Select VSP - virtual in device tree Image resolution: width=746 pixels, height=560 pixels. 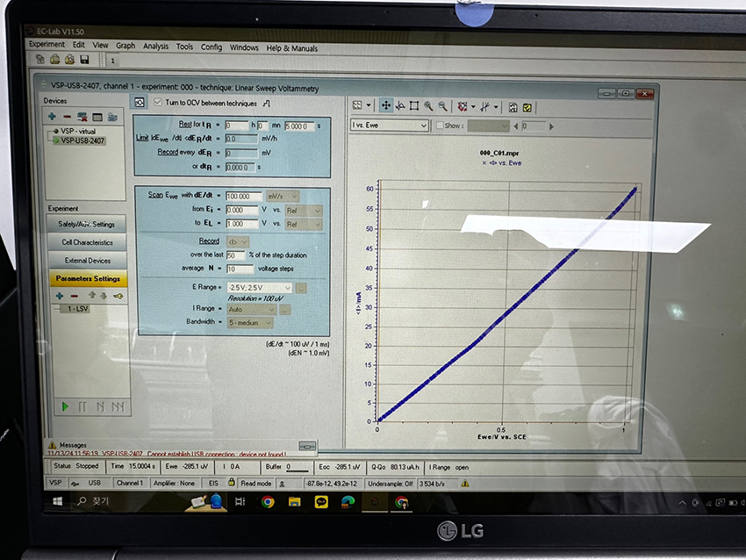pos(75,131)
